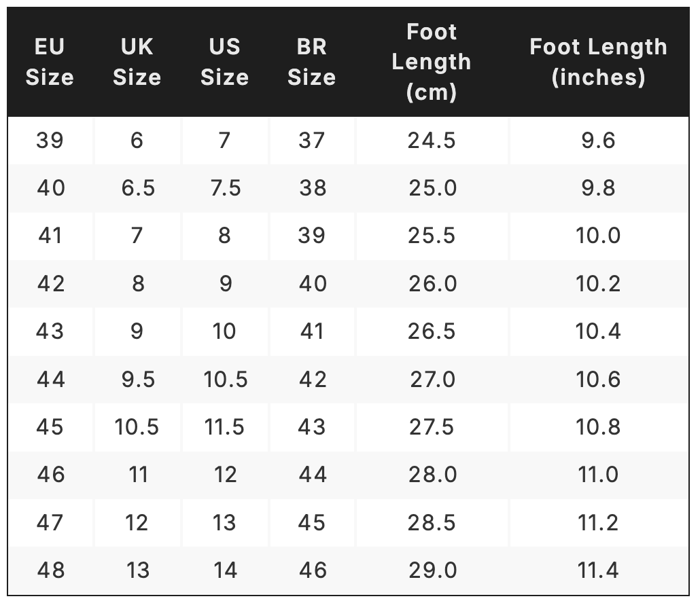Image resolution: width=700 pixels, height=603 pixels.
Task: Click the BR Size column header
Action: (x=312, y=62)
